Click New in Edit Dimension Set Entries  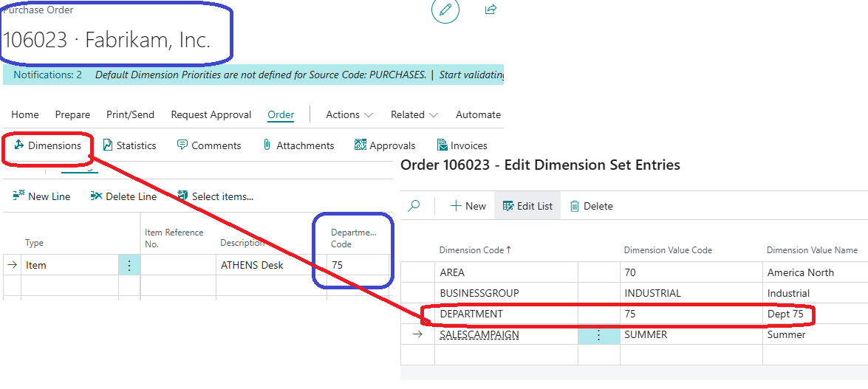468,206
